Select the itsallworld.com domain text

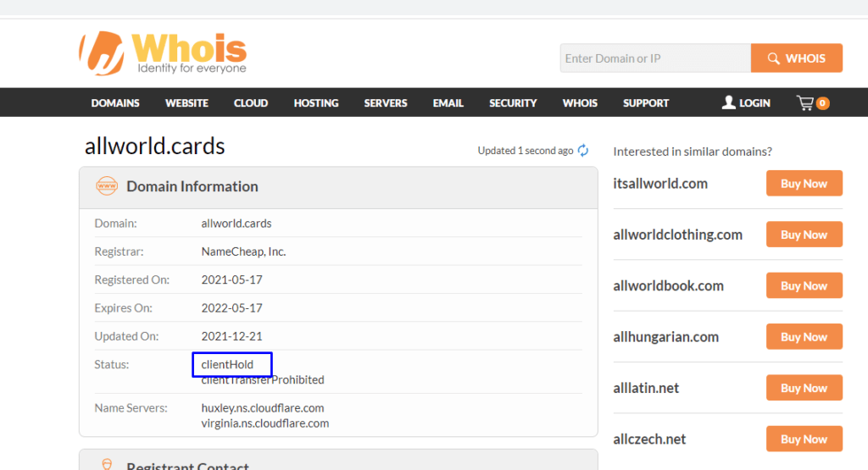point(660,184)
